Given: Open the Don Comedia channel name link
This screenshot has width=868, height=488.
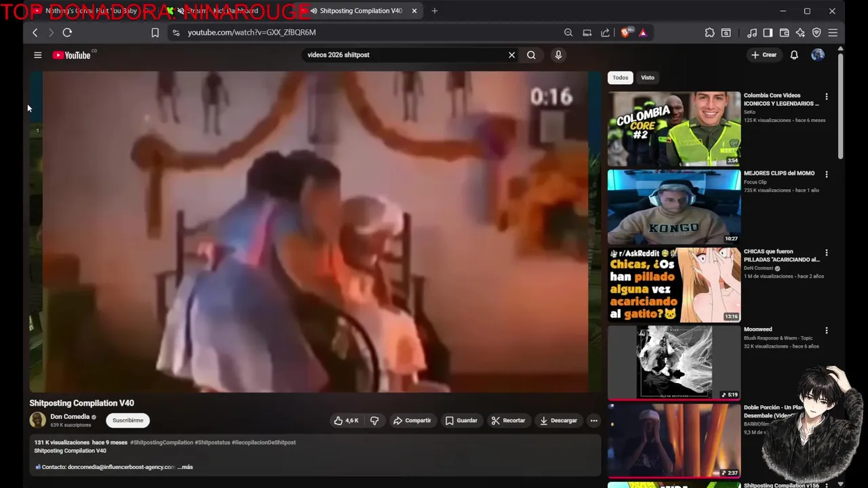Looking at the screenshot, I should click(70, 417).
